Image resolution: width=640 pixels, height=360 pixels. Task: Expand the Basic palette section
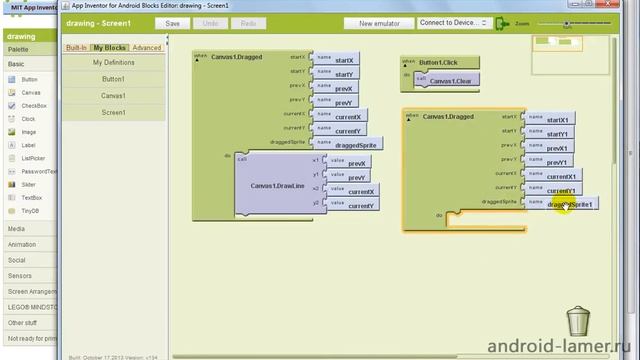[30, 64]
